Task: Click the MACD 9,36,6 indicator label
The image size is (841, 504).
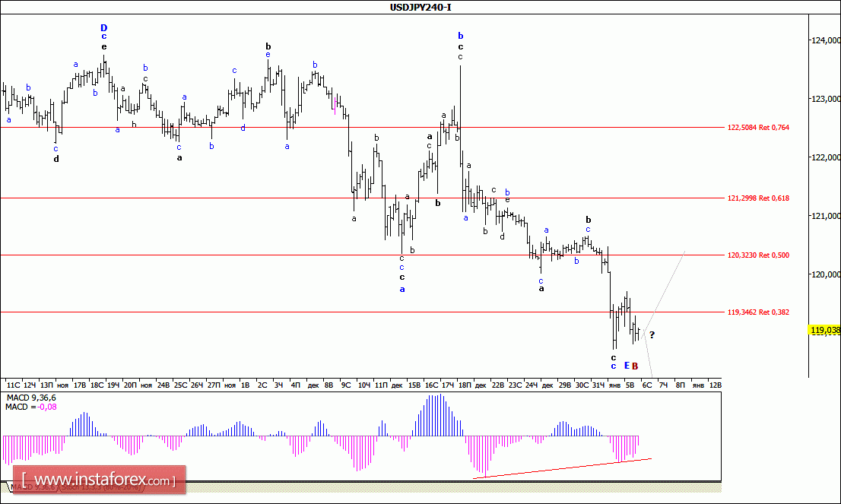Action: click(x=30, y=398)
